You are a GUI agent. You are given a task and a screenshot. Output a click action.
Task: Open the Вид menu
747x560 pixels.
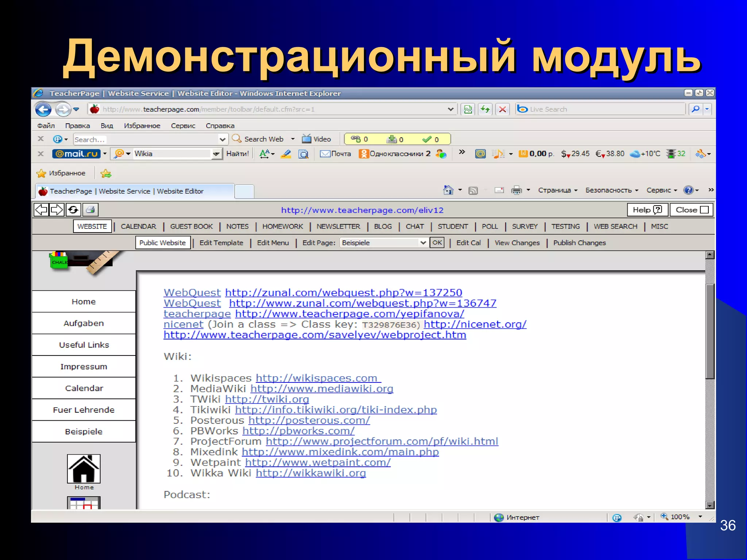(x=107, y=125)
